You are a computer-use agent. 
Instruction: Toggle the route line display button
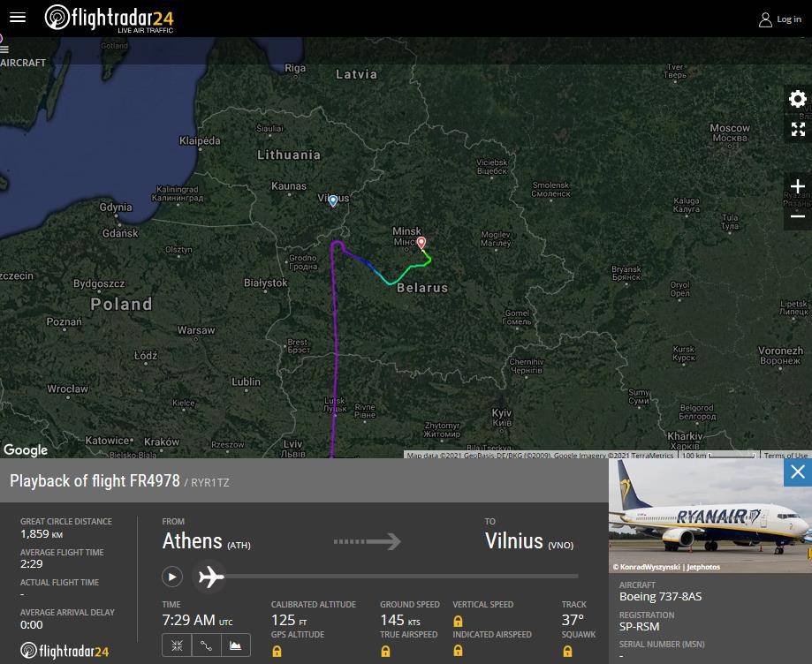click(x=206, y=645)
